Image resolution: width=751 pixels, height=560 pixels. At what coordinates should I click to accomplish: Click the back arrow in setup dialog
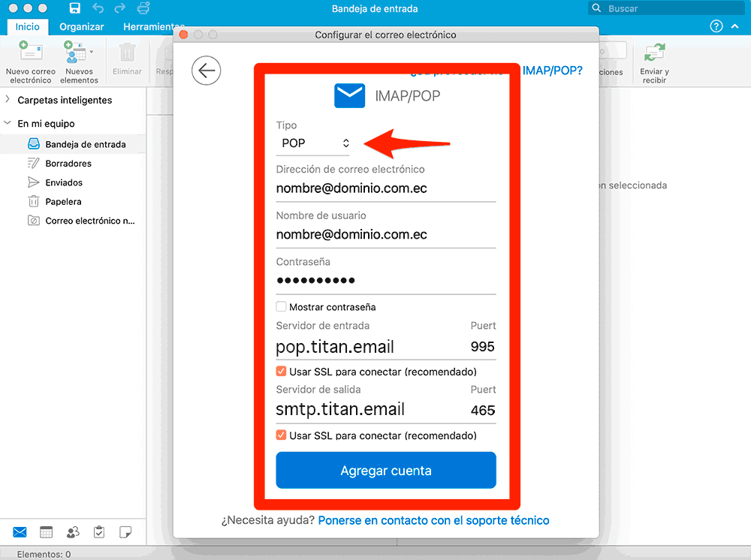206,71
